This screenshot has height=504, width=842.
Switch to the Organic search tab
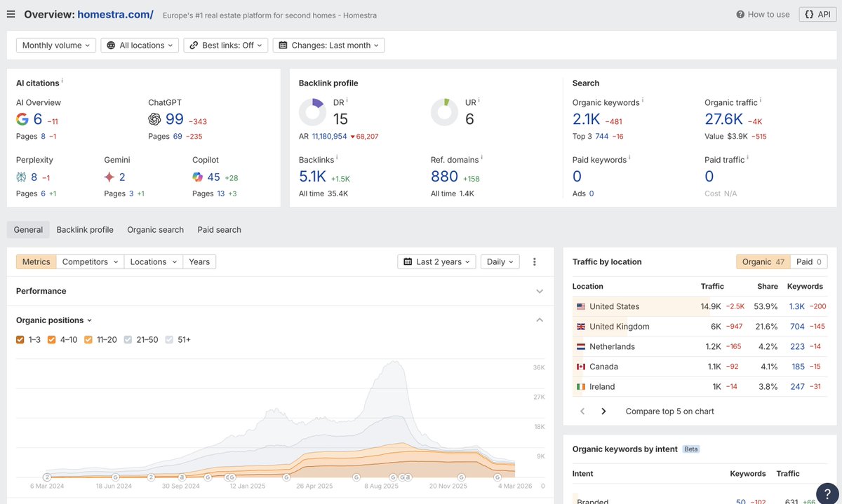click(x=155, y=229)
